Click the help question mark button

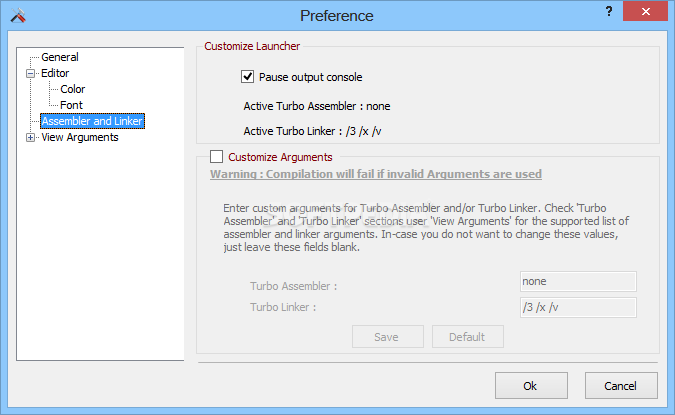[x=609, y=12]
